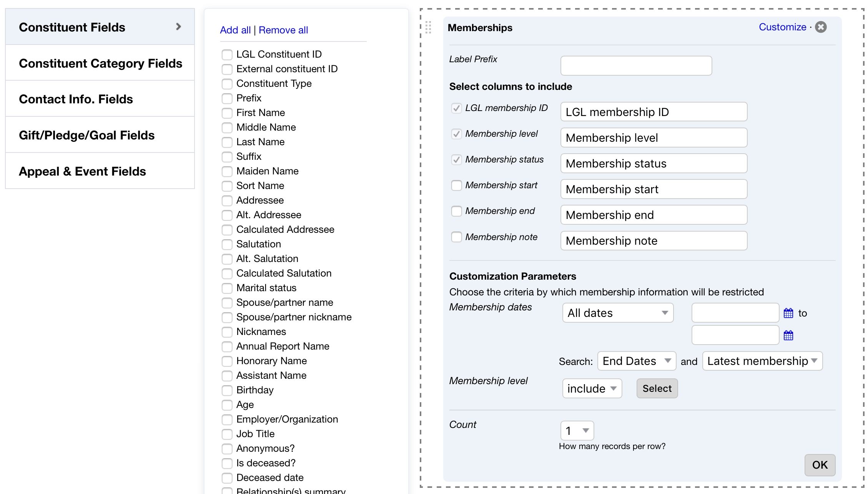868x494 pixels.
Task: Open the End Dates search dropdown
Action: [636, 361]
